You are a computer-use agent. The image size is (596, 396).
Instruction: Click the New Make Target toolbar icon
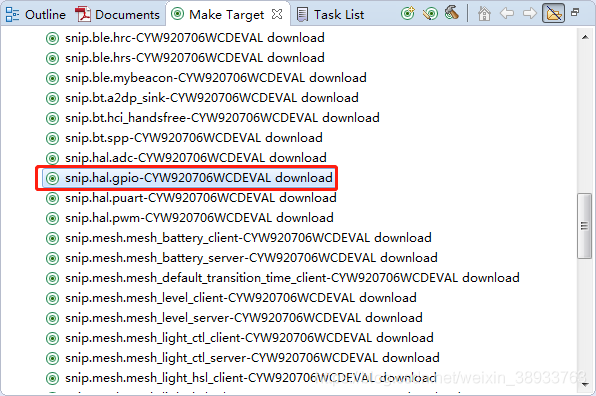pos(408,14)
